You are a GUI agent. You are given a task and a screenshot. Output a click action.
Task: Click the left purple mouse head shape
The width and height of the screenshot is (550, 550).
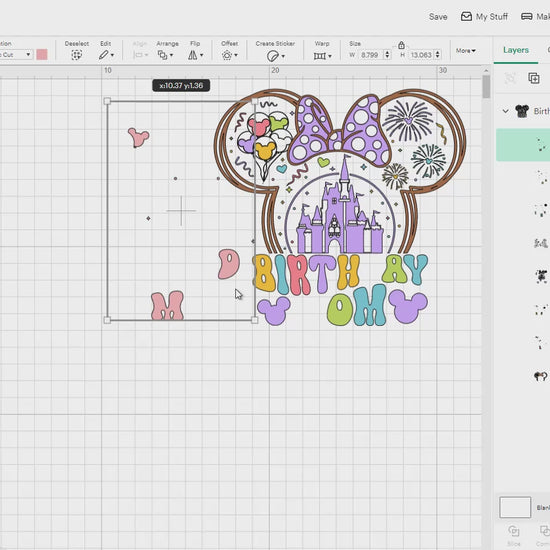pyautogui.click(x=274, y=311)
